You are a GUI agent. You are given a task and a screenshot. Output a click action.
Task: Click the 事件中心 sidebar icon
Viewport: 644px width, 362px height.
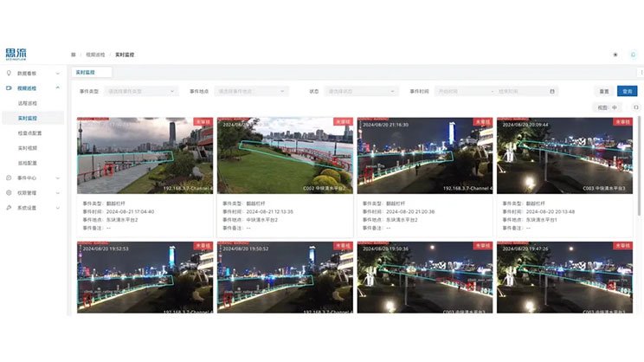pyautogui.click(x=9, y=178)
